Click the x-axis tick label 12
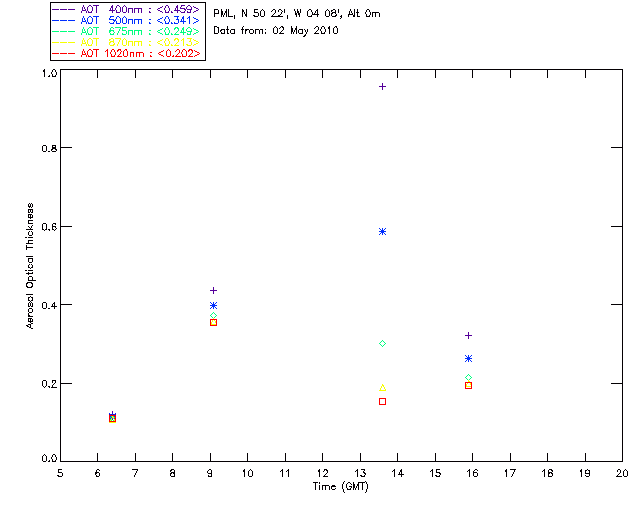The image size is (640, 512). click(x=322, y=473)
